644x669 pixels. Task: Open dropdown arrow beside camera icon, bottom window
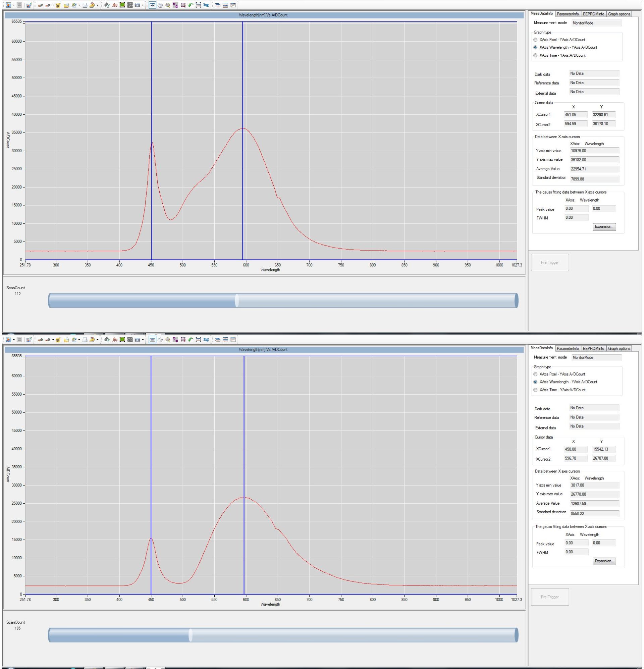[143, 340]
